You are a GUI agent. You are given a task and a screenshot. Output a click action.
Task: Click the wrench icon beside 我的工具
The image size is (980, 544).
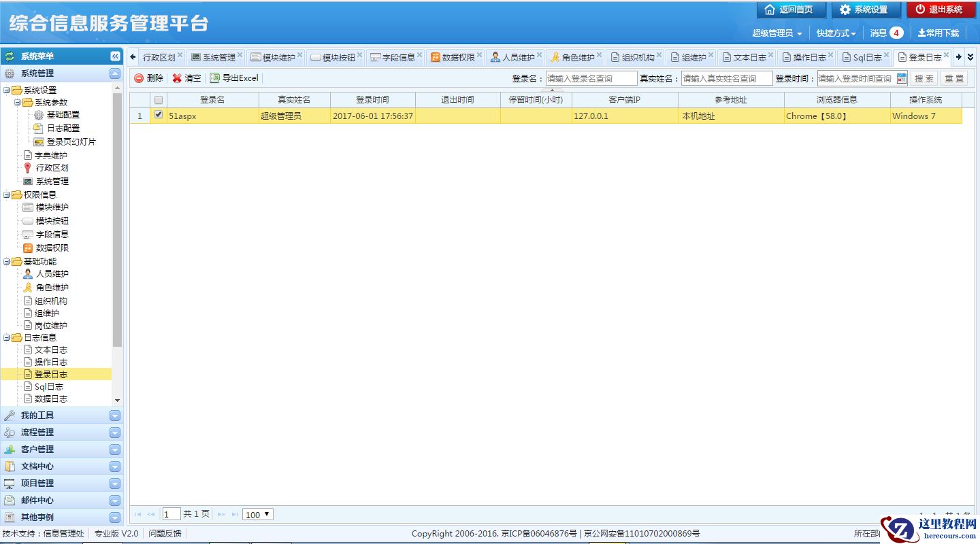10,415
